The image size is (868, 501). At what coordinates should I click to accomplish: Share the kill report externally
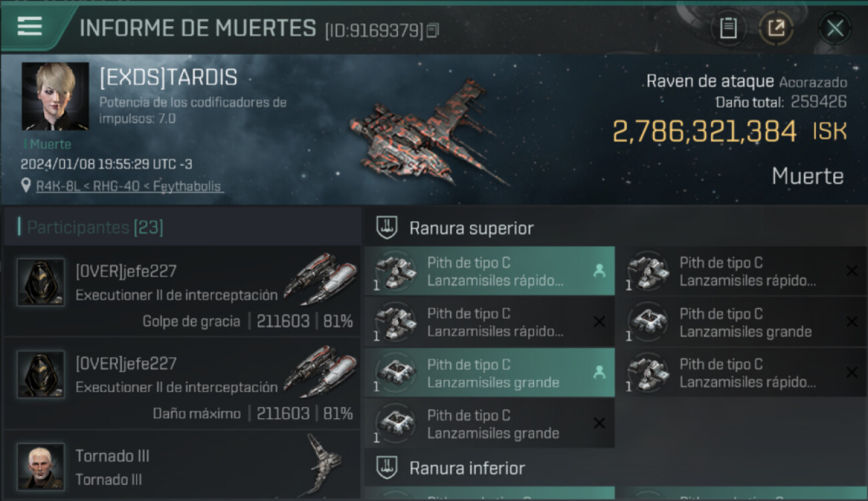[x=776, y=28]
